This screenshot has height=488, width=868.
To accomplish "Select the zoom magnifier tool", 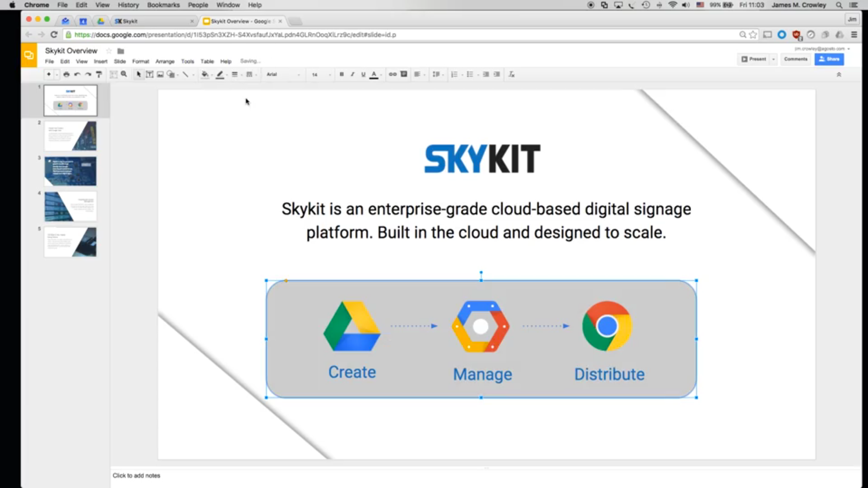I will 124,74.
